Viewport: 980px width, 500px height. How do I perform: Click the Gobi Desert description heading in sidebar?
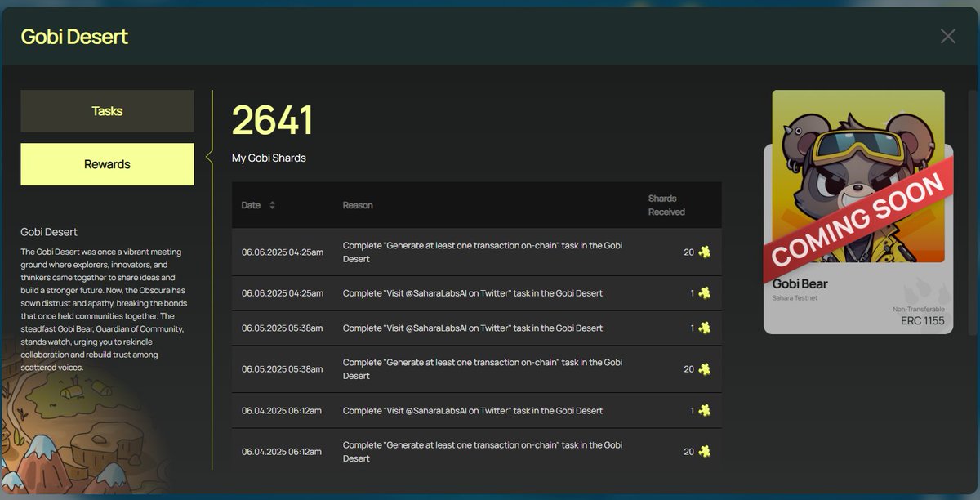point(49,232)
